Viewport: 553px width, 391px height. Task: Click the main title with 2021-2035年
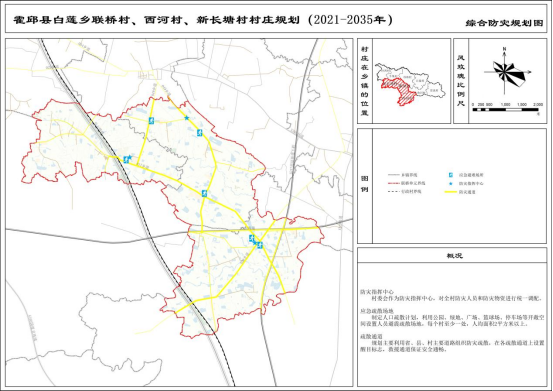(203, 20)
